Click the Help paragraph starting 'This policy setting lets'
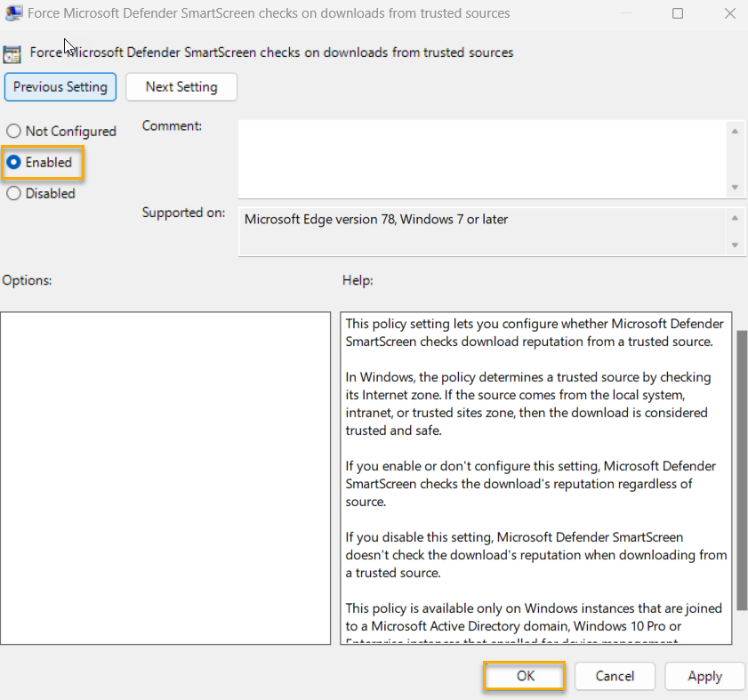This screenshot has width=748, height=700. point(535,333)
